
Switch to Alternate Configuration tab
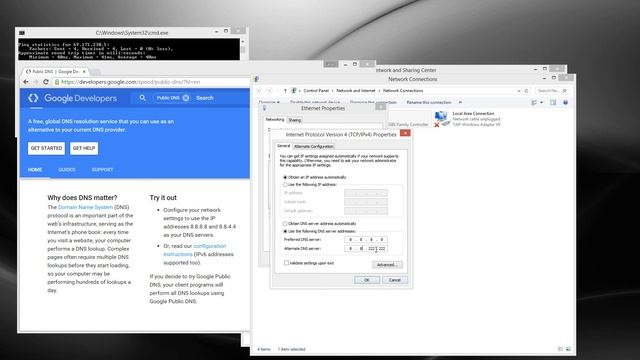point(313,147)
